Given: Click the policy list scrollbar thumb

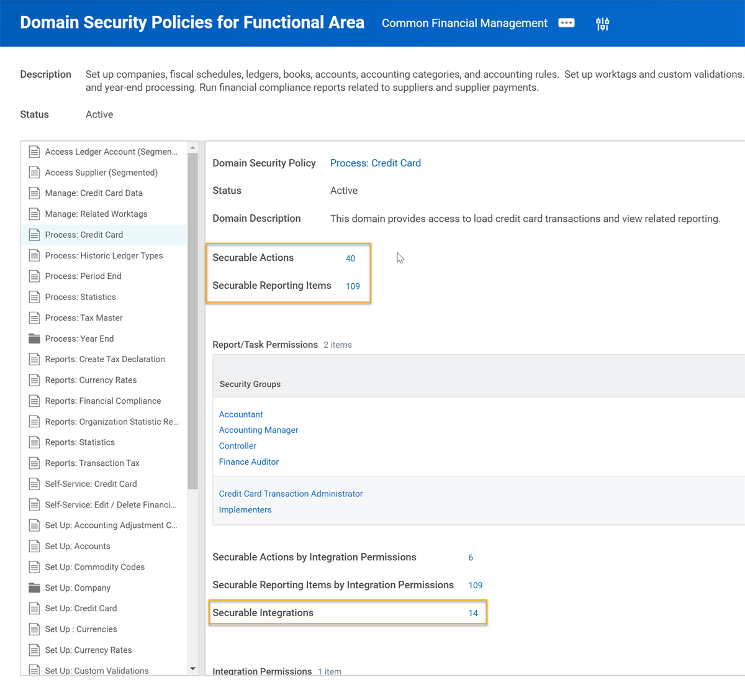Looking at the screenshot, I should pos(192,321).
